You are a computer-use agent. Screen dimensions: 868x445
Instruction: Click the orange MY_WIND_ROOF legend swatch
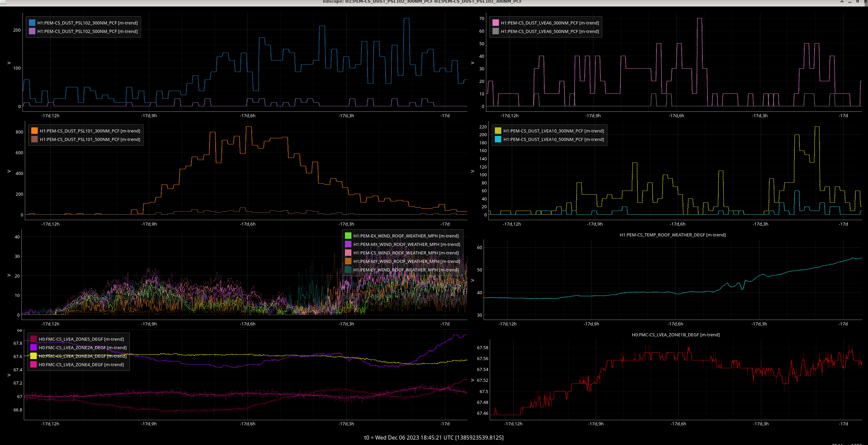(348, 261)
